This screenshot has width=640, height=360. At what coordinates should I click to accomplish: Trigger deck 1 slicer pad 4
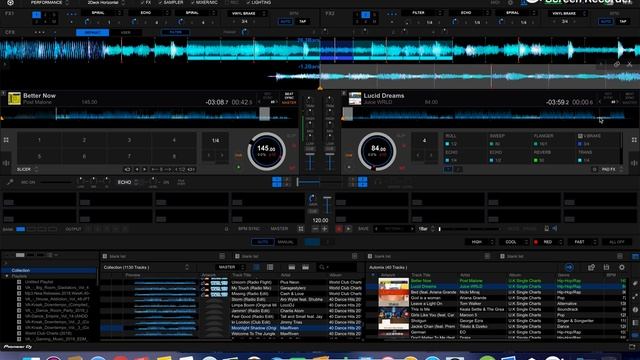(174, 140)
